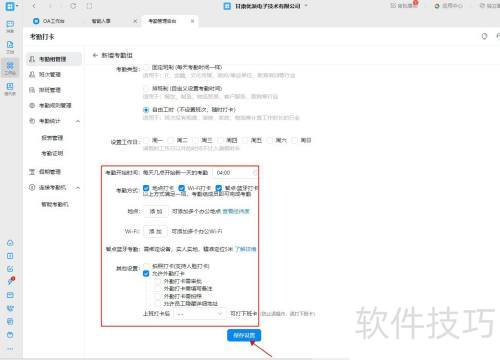Uncheck the 蓝牙打卡 checkbox
This screenshot has height=360, width=500.
(x=219, y=188)
